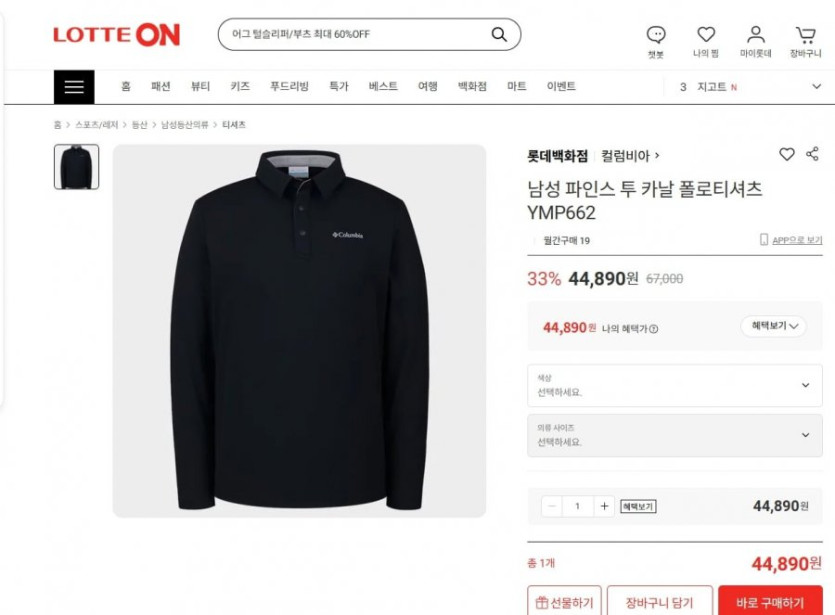Go to the 백화점 menu tab
The height and width of the screenshot is (615, 835).
pos(472,86)
